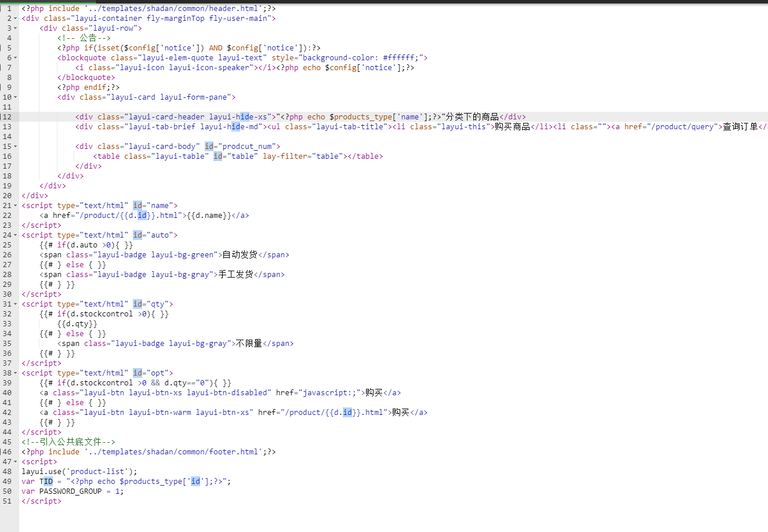Click "layui-card-header" on line 12
Screen dimensions: 768x532
pyautogui.click(x=166, y=117)
